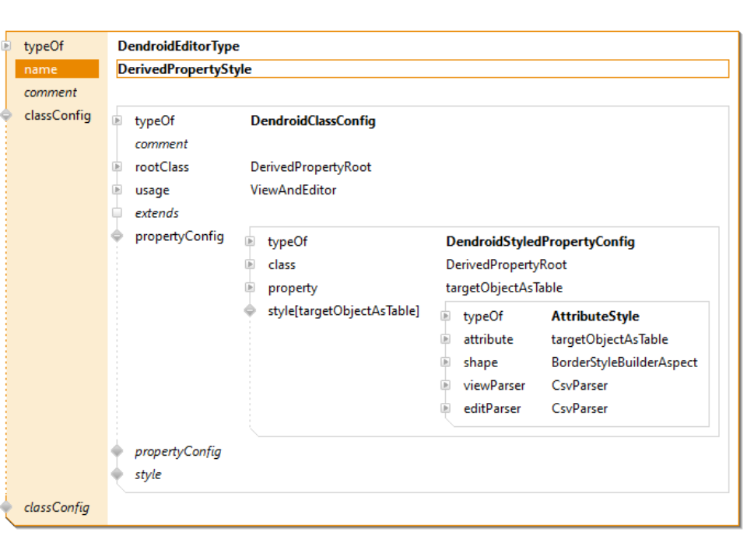
Task: Click the arrow icon beside usage
Action: [x=117, y=190]
